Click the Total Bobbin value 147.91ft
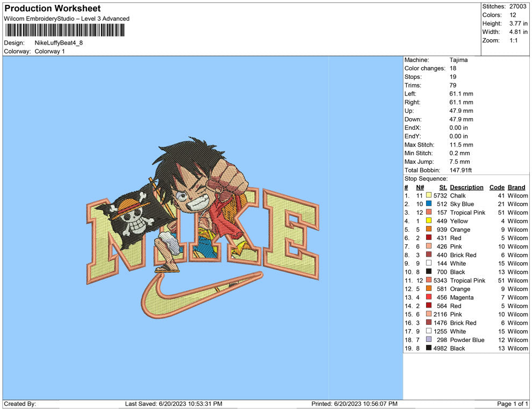 click(x=461, y=170)
